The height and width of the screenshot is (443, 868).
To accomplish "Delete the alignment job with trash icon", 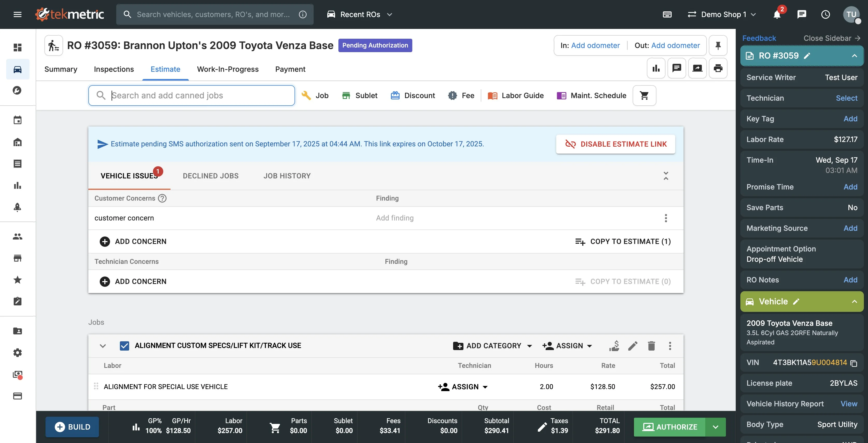I will (651, 346).
